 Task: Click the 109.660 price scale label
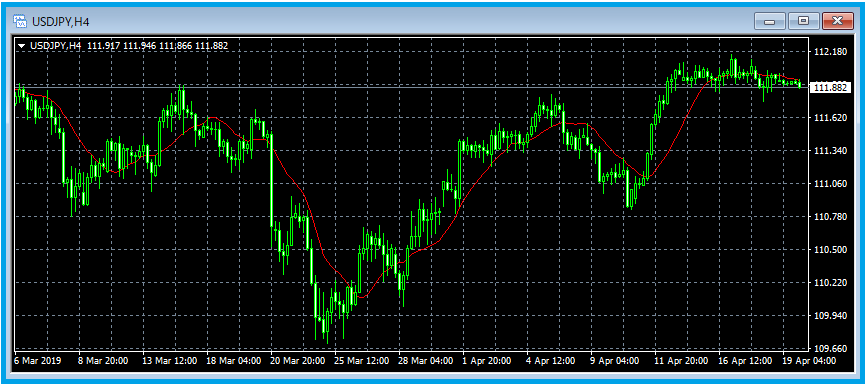pos(830,349)
